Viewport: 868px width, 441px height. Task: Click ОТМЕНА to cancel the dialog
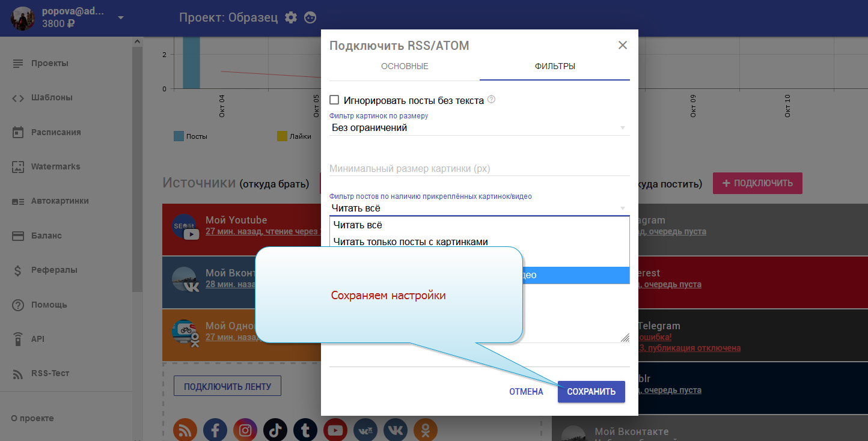point(526,392)
